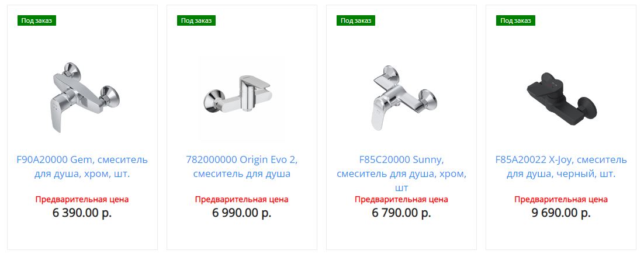Open the F90A20000 Gem product title link

point(82,166)
